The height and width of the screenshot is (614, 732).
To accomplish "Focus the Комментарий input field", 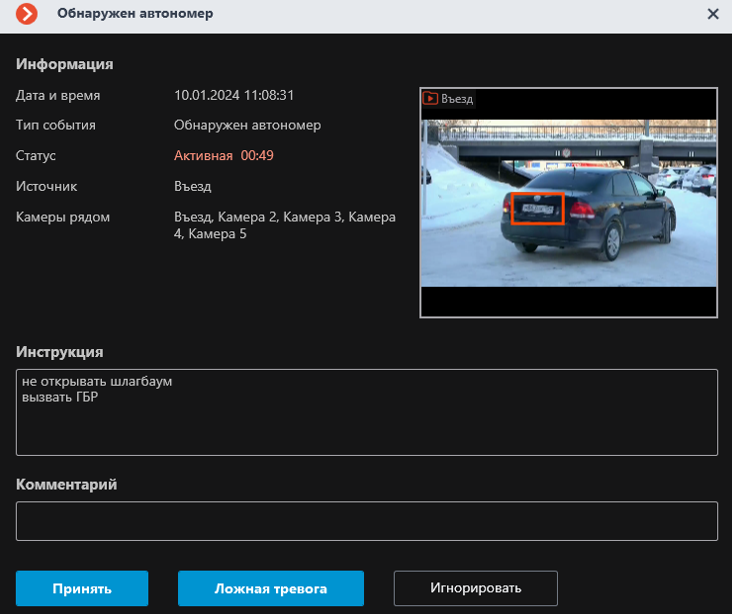I will [x=366, y=521].
